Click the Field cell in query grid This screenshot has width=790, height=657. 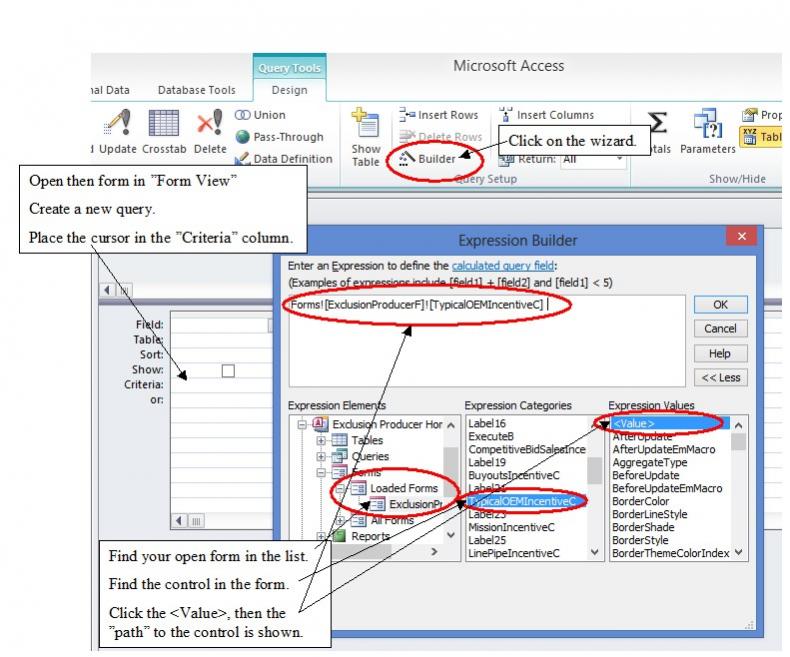[x=221, y=324]
